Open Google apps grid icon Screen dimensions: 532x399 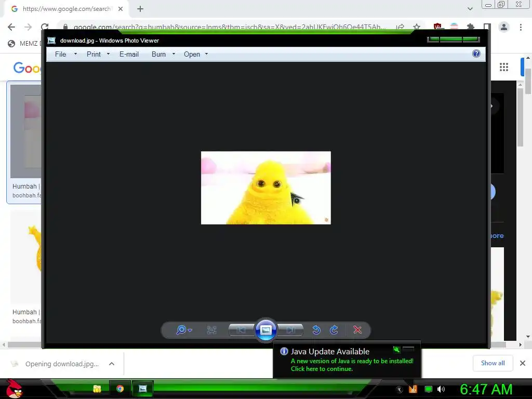click(x=504, y=67)
